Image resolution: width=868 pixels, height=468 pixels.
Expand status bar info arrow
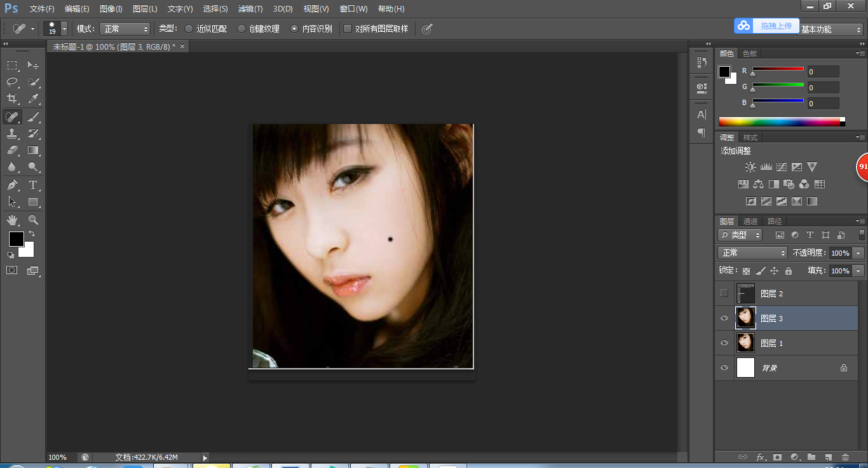coord(205,457)
